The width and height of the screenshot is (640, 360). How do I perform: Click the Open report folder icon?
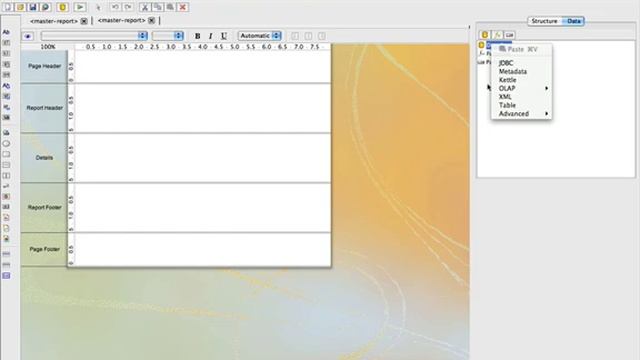(x=20, y=7)
